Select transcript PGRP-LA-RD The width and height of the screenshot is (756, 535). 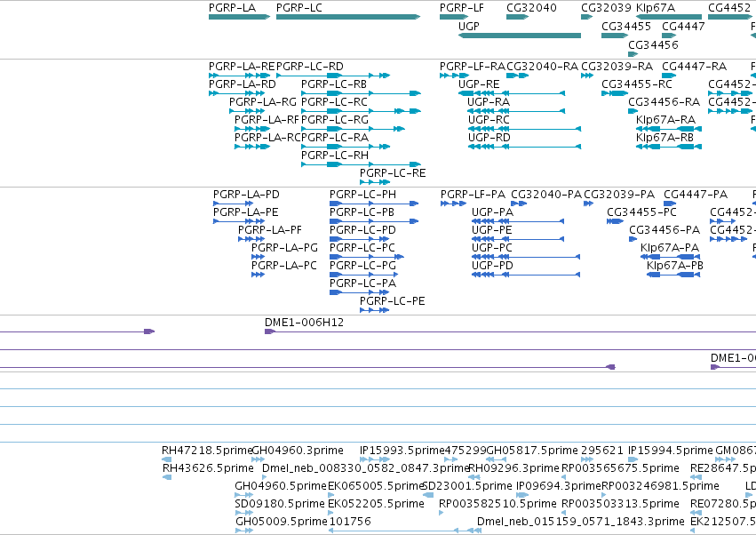point(236,93)
